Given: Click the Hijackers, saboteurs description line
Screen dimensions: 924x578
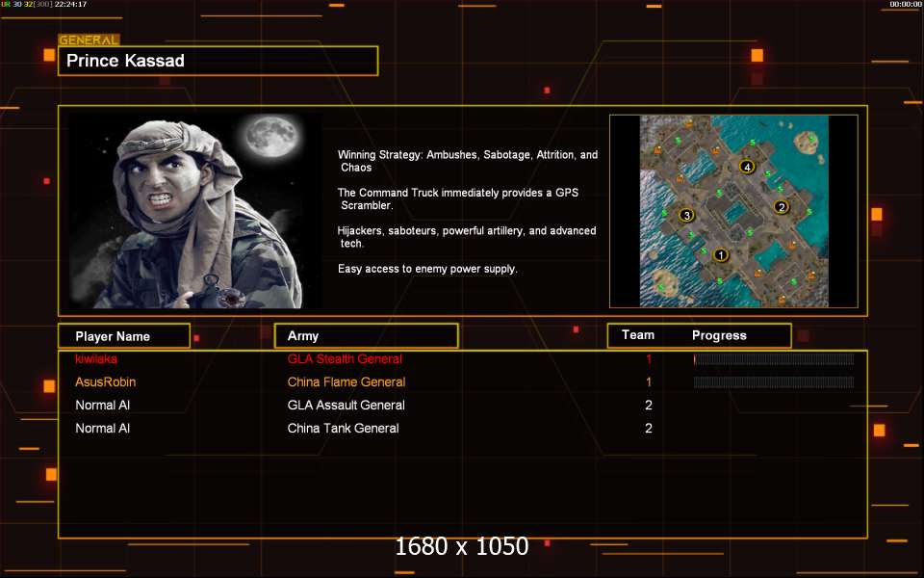Looking at the screenshot, I should tap(467, 237).
